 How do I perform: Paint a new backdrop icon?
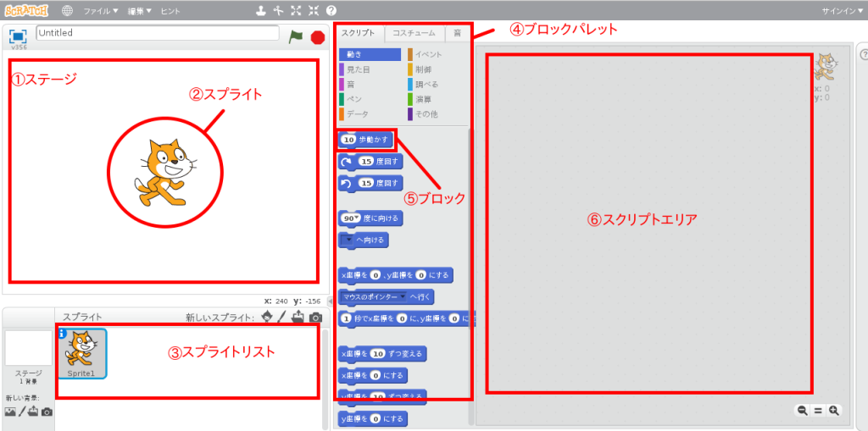coord(22,411)
